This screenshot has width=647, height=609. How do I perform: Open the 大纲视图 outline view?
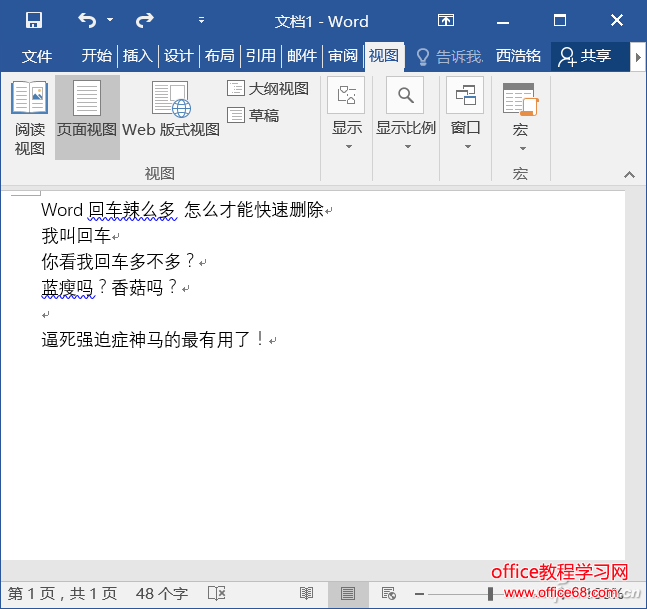tap(267, 88)
